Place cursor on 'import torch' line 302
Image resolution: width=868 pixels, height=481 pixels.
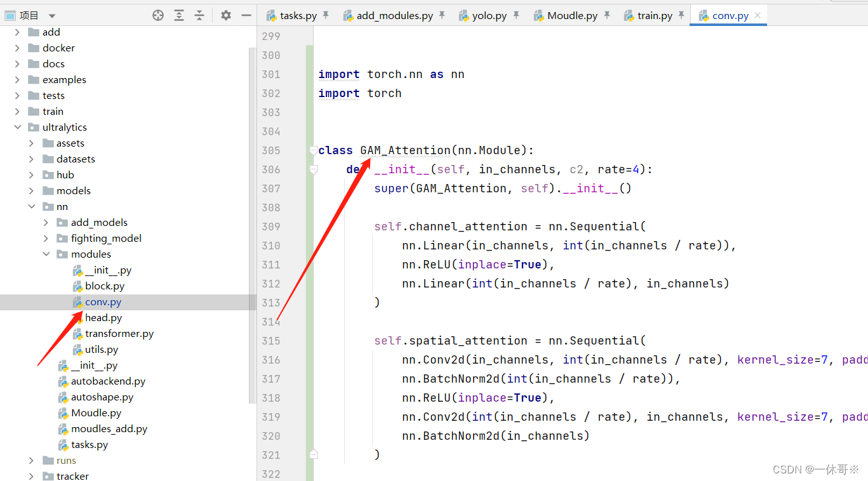point(360,93)
